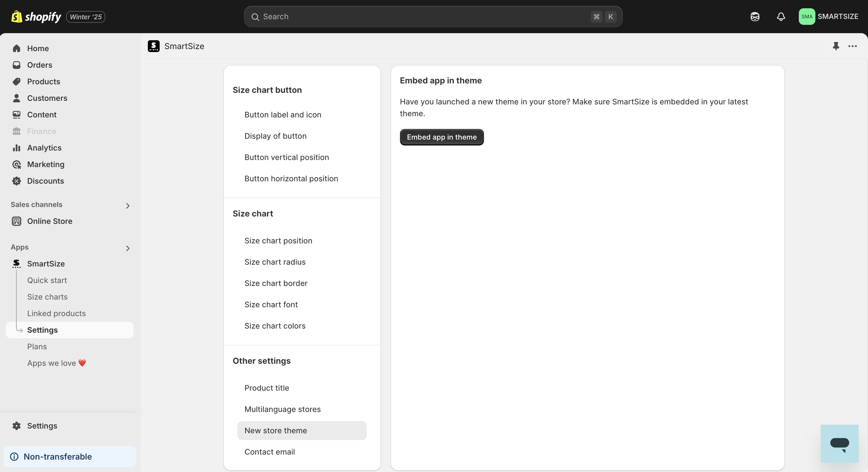868x472 pixels.
Task: Open Quick start under SmartSize
Action: pyautogui.click(x=47, y=280)
